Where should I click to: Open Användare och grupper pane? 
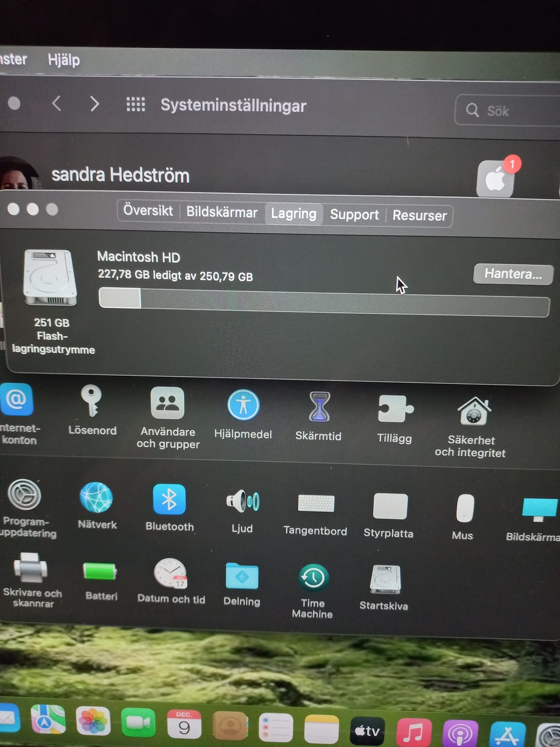click(167, 403)
